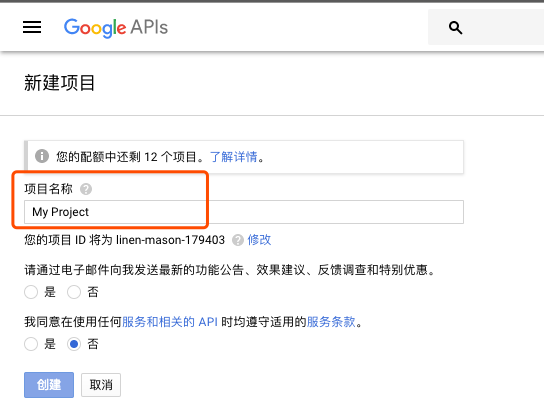
Task: Open the hamburger navigation menu
Action: 32,27
